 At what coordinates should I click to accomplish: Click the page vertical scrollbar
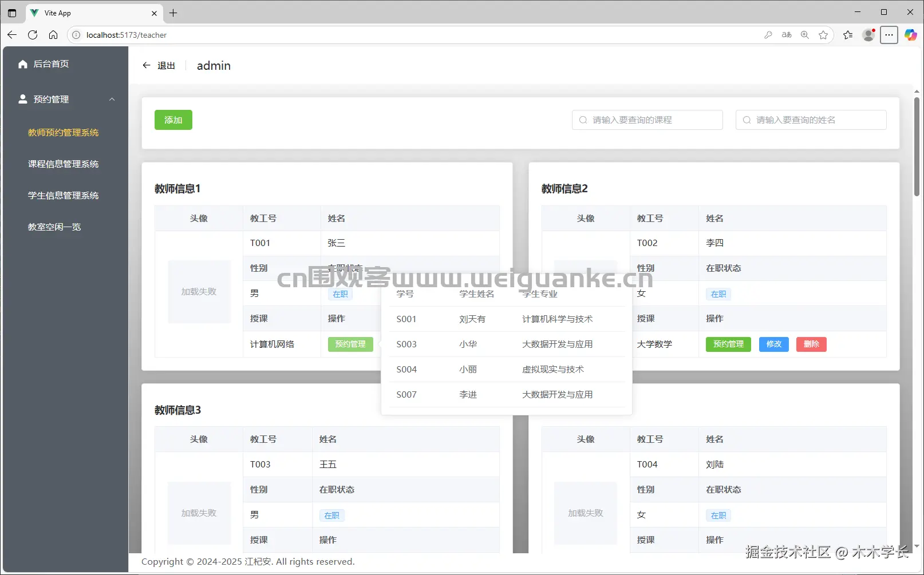pyautogui.click(x=917, y=147)
